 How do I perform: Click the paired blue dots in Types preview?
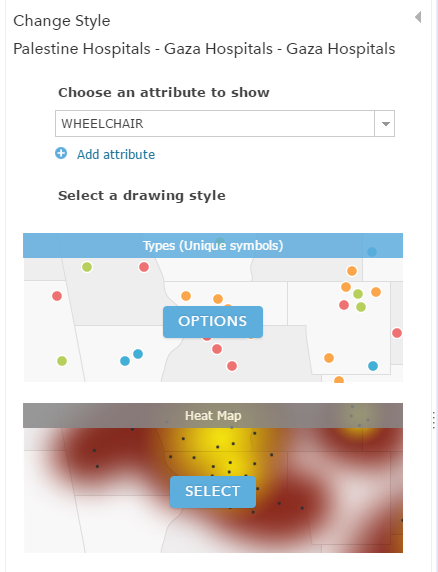(131, 358)
